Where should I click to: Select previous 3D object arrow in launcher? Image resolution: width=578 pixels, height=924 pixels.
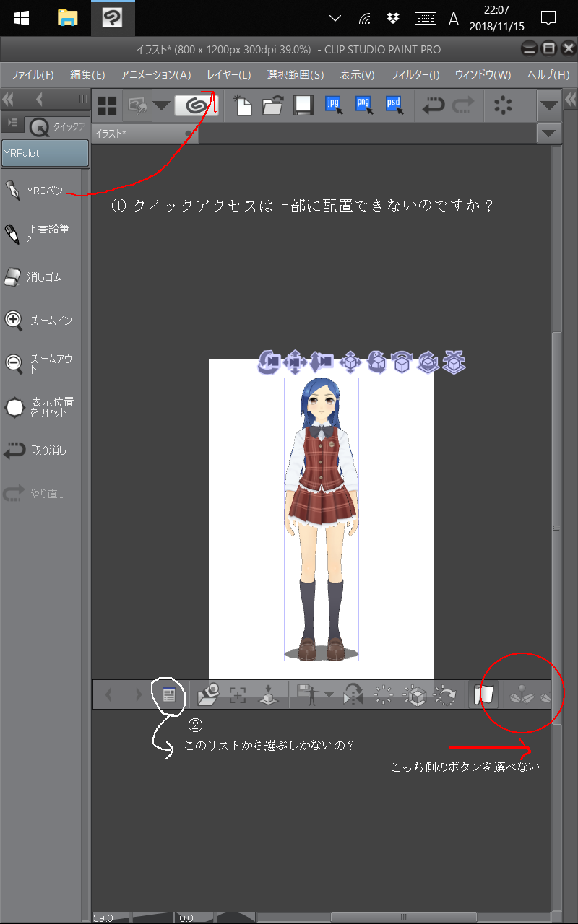110,695
